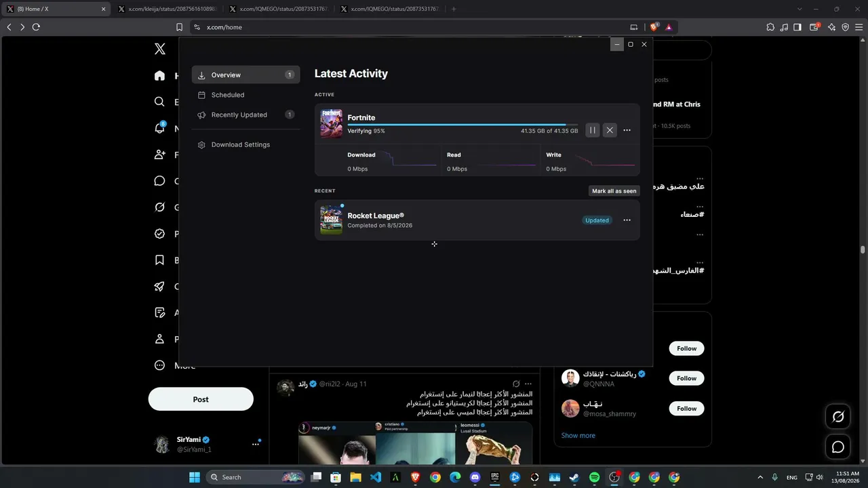Follow the @mosa_shammry account

click(686, 409)
